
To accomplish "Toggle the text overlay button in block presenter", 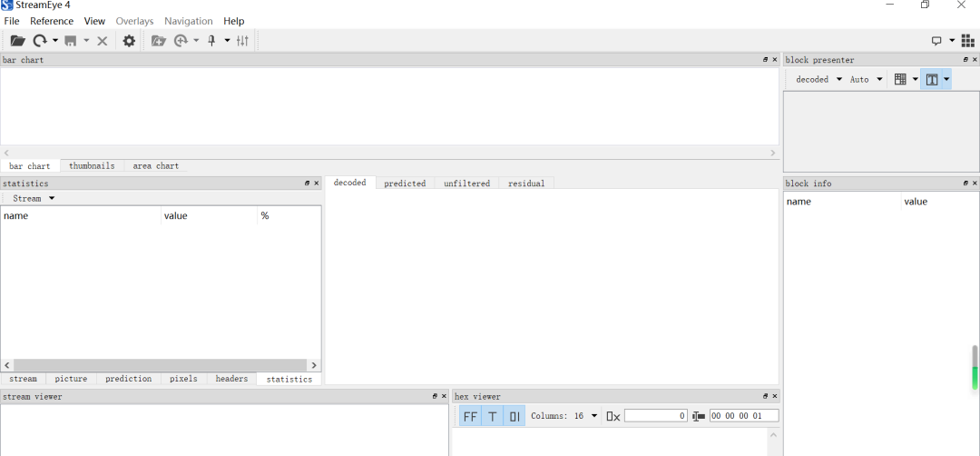I will (x=931, y=79).
